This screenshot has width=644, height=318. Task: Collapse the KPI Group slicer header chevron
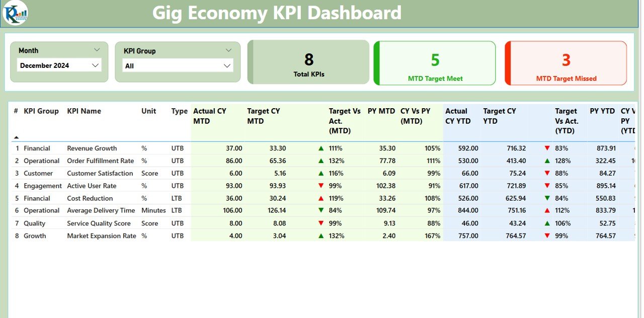[229, 50]
